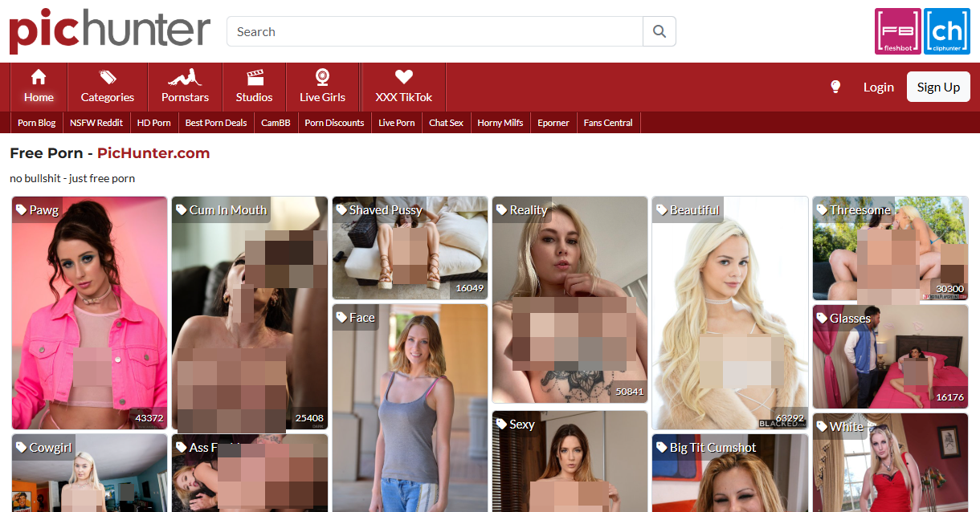
Task: Select the Chat Sex link
Action: 446,123
